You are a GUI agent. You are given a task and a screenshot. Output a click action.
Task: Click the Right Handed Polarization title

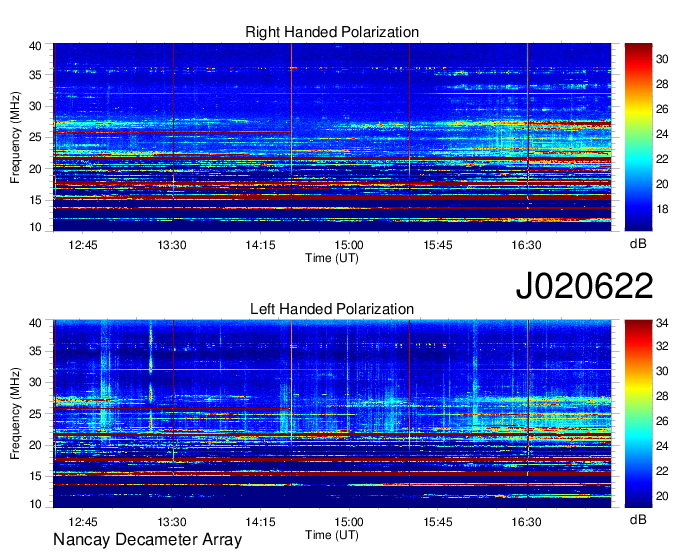coord(332,32)
